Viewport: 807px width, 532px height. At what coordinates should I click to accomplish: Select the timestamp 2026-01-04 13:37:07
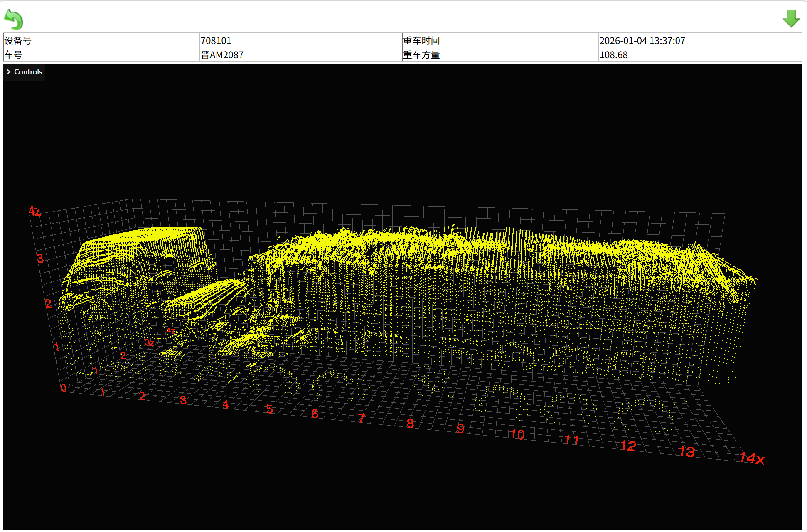[x=642, y=41]
